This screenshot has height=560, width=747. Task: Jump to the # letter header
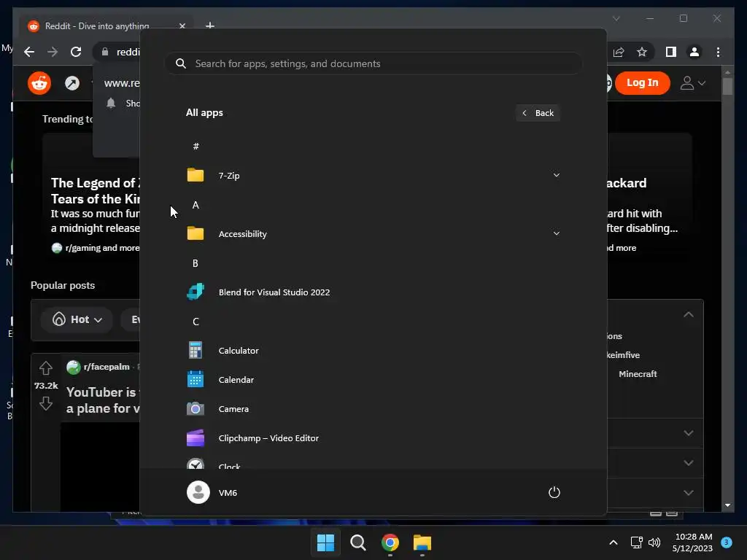[196, 146]
